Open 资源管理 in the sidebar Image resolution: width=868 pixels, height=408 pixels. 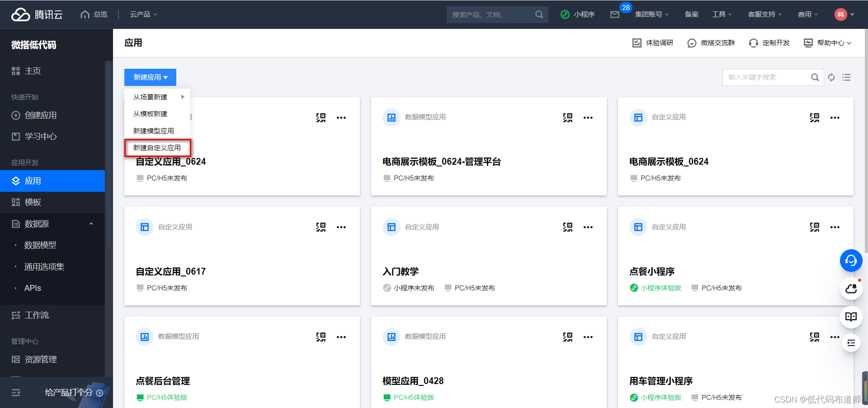(x=52, y=360)
